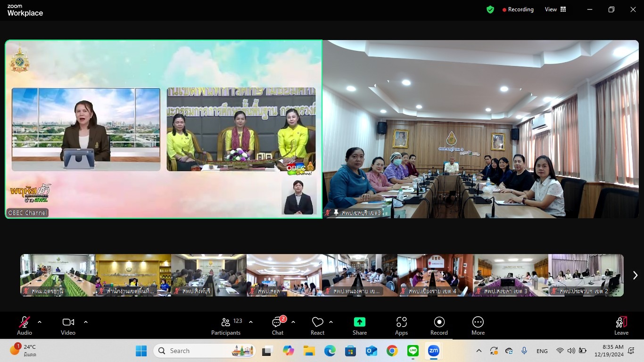This screenshot has height=362, width=644.
Task: Click the green Share screen button
Action: [360, 325]
